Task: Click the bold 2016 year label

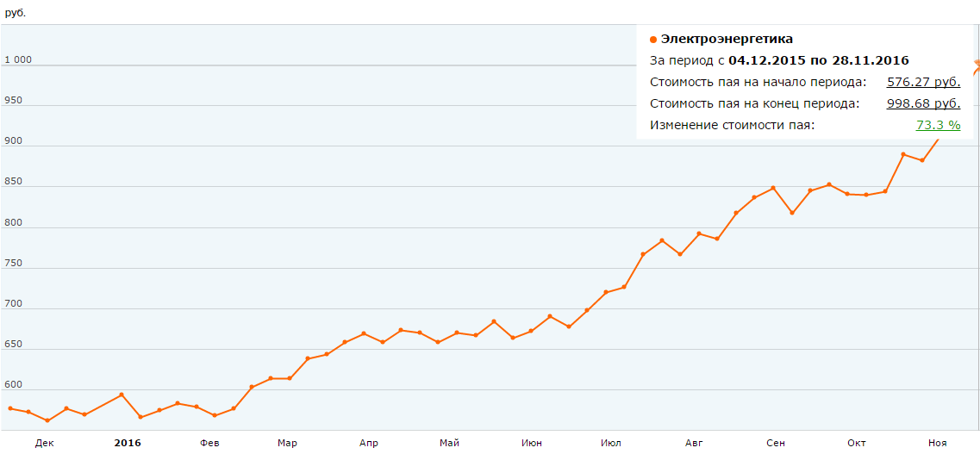Action: (x=128, y=443)
